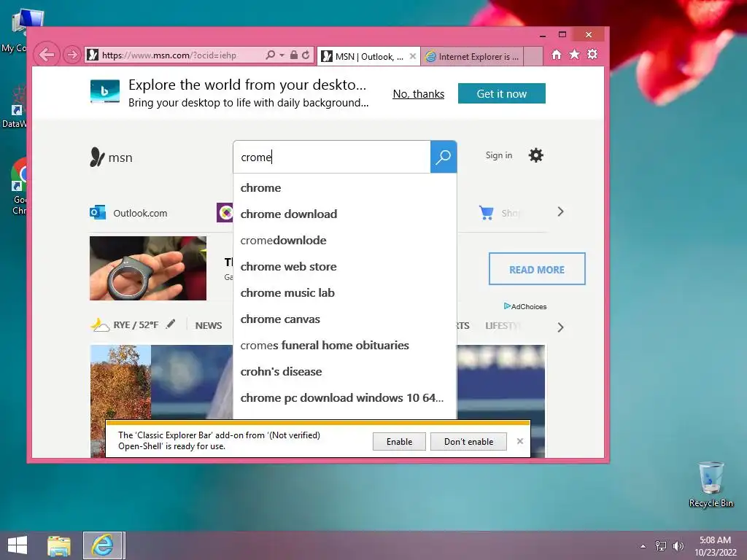Click Enable for Classic Explorer Bar add-on

click(x=399, y=441)
